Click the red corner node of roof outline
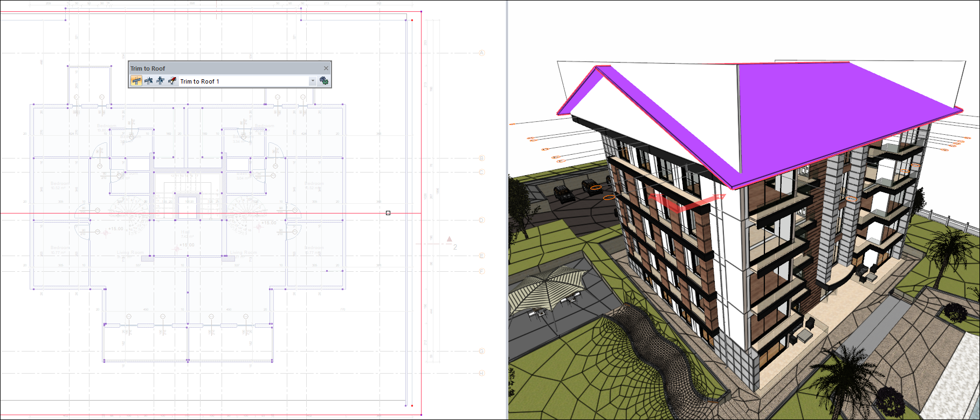 pyautogui.click(x=412, y=20)
